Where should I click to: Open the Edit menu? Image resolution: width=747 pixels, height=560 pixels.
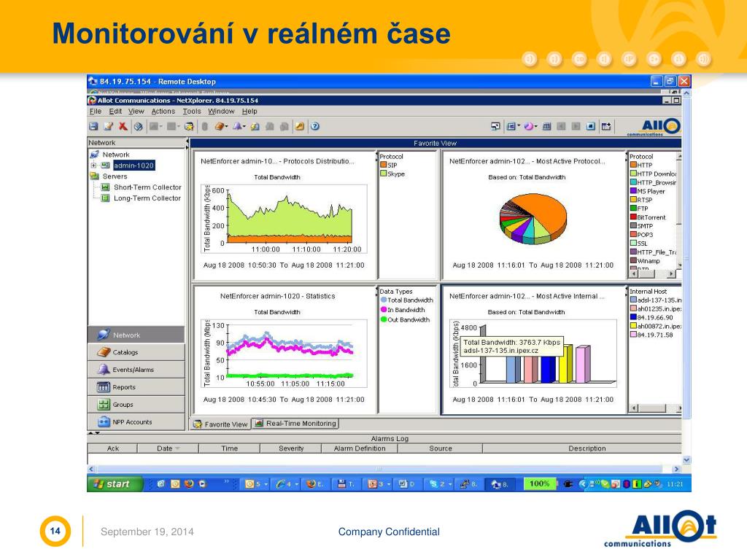click(115, 112)
